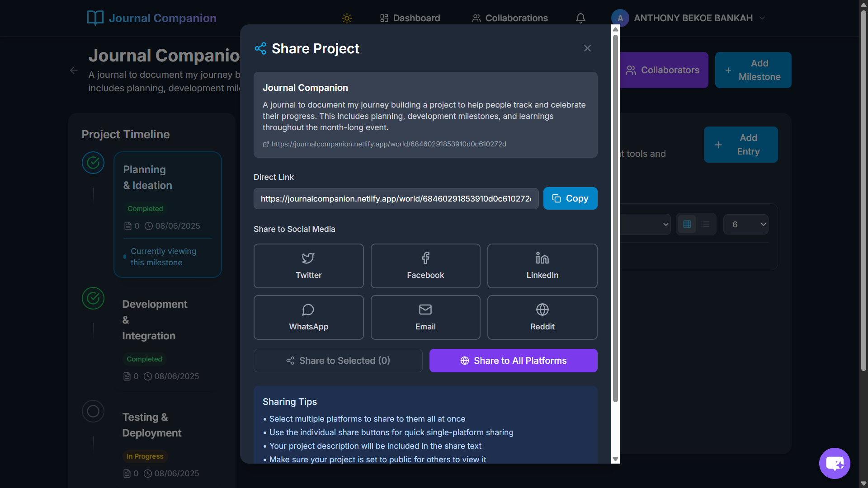Copy the direct project link
The height and width of the screenshot is (488, 868).
pos(570,198)
